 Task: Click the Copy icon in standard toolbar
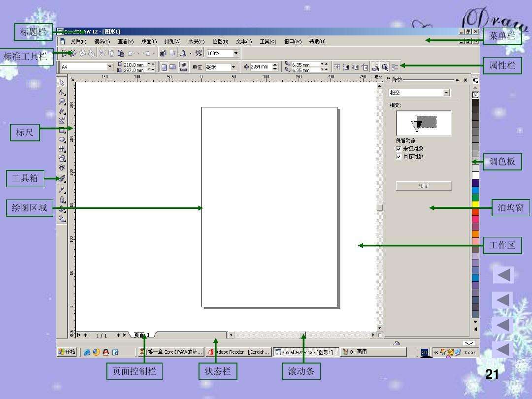111,53
